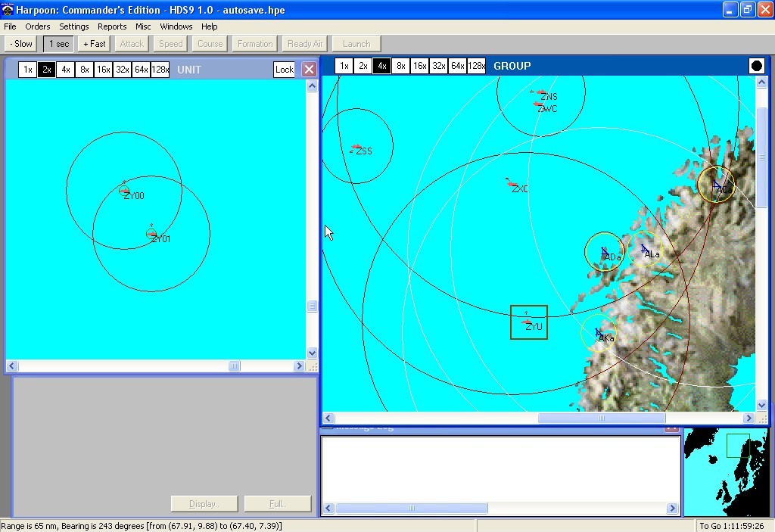Select the ZXC ship marker

(512, 182)
